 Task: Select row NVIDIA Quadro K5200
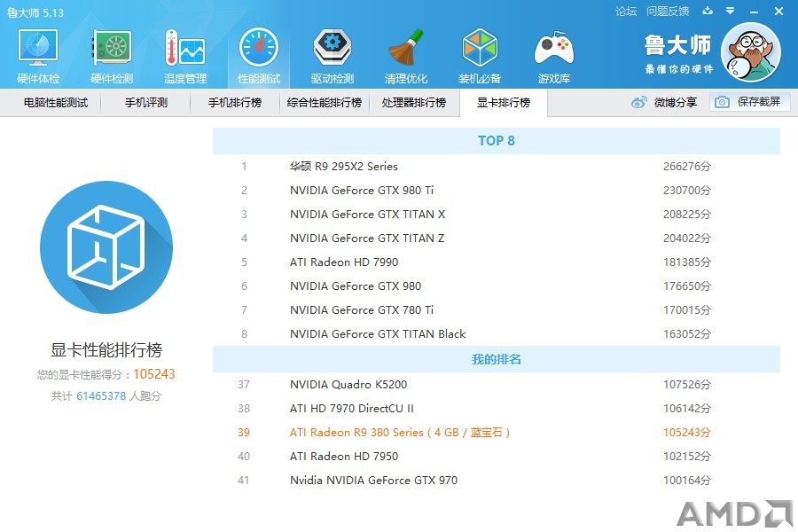pyautogui.click(x=497, y=384)
